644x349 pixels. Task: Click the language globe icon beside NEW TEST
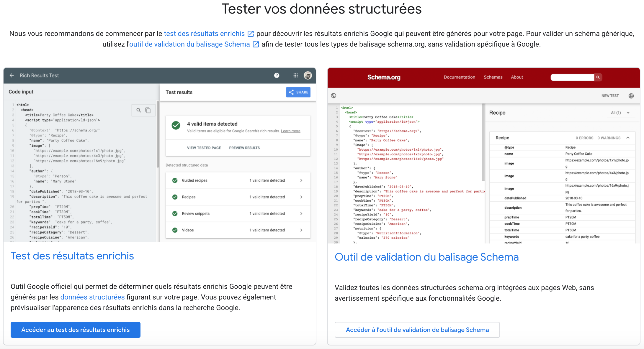tap(631, 96)
